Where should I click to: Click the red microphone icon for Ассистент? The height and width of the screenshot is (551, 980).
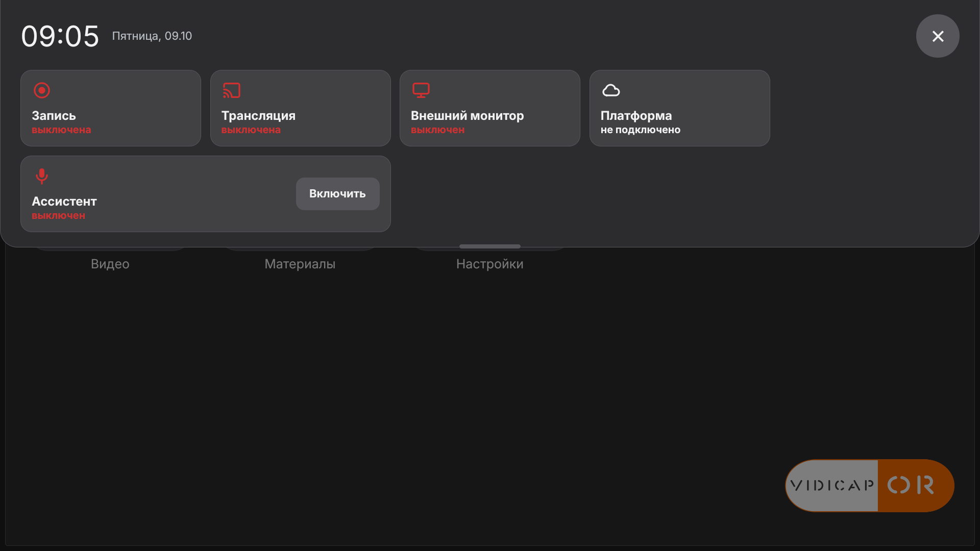(x=42, y=176)
